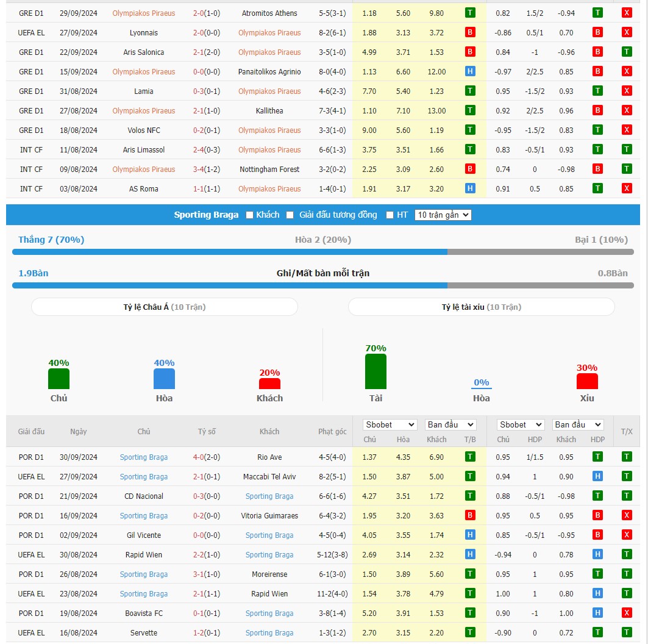Tick the Khách checkbox for Sporting Braga
The width and height of the screenshot is (648, 644).
click(x=249, y=215)
